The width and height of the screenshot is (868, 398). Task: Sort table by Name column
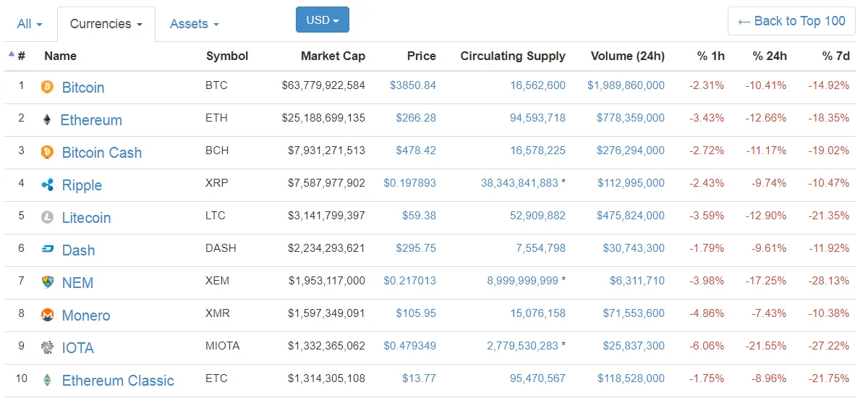[x=60, y=56]
